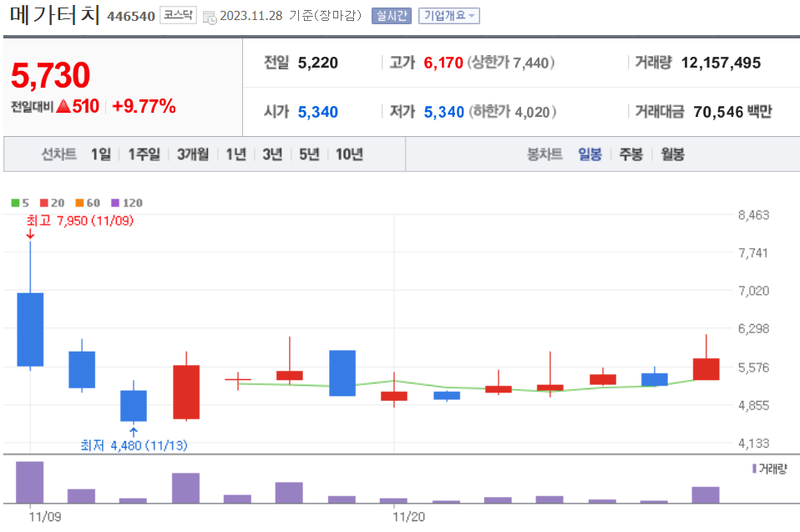The image size is (800, 532).
Task: Select the 5년 line chart tab
Action: (x=309, y=154)
